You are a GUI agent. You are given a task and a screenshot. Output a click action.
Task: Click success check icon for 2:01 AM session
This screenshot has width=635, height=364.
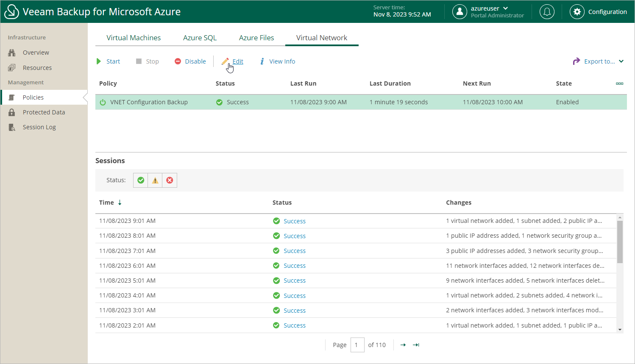276,325
